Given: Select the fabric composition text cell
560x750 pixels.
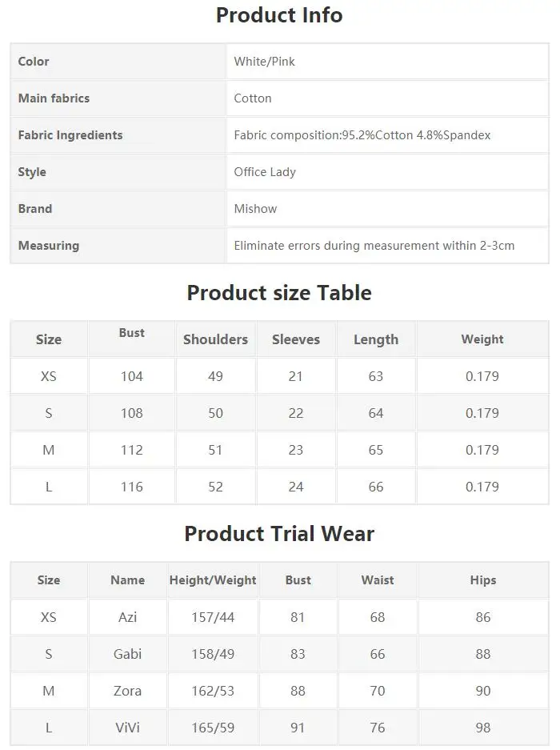Looking at the screenshot, I should pyautogui.click(x=362, y=135).
